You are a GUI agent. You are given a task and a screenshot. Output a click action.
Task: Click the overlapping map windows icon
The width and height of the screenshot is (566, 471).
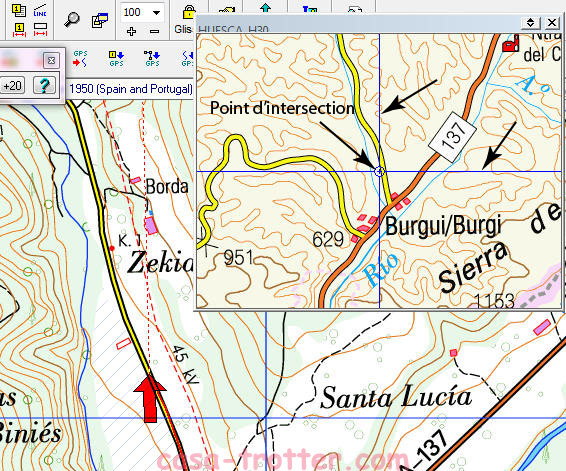pyautogui.click(x=100, y=20)
